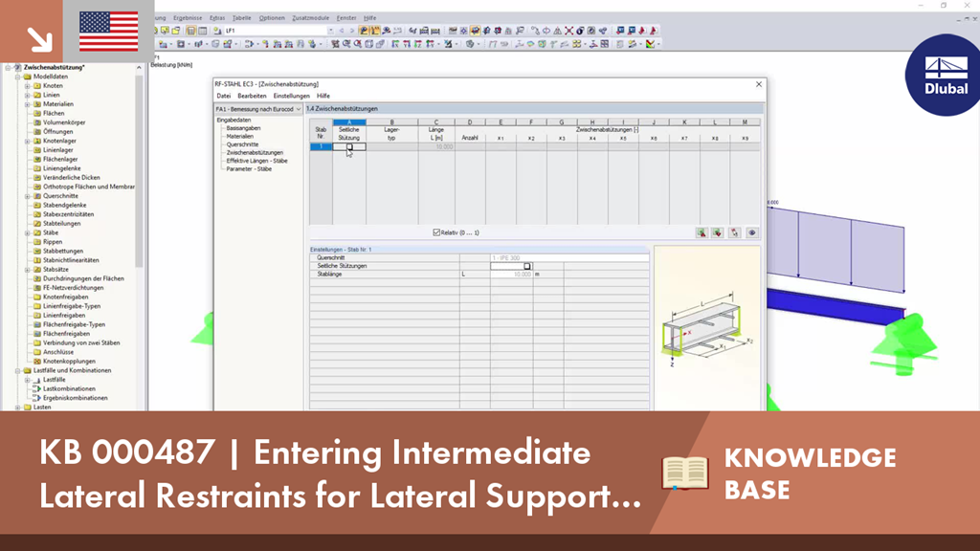980x551 pixels.
Task: Open the LF1 load case dropdown arrow
Action: tap(330, 31)
